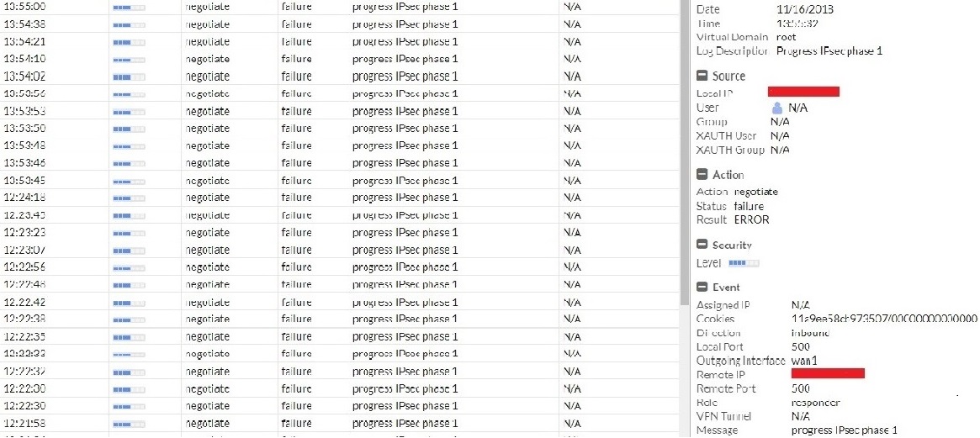Image resolution: width=980 pixels, height=438 pixels.
Task: Click the Cookies value in Event details
Action: tap(883, 319)
